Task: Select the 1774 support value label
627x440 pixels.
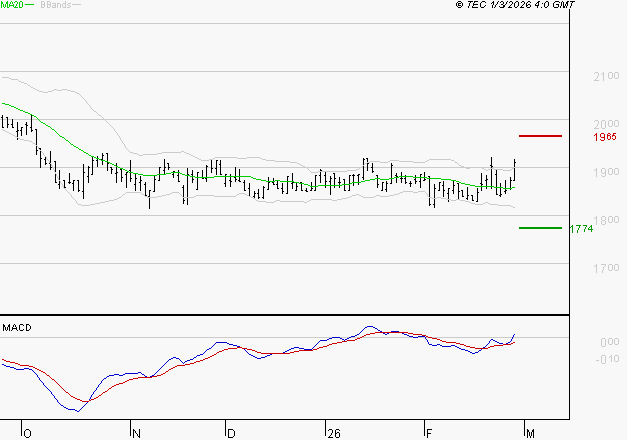Action: tap(582, 229)
